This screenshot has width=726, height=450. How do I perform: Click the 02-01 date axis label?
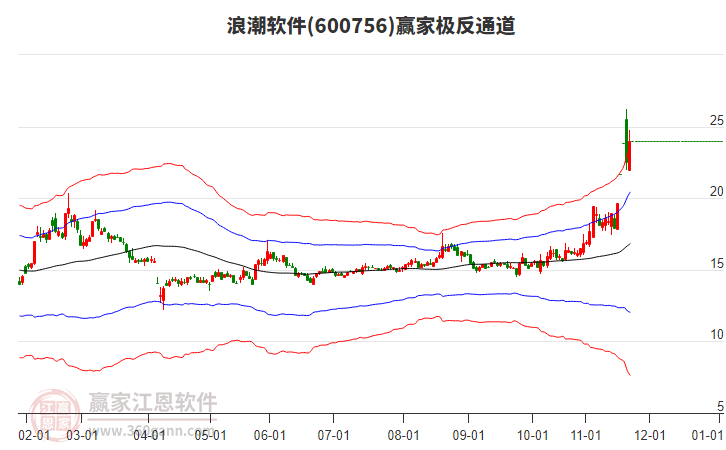[34, 436]
